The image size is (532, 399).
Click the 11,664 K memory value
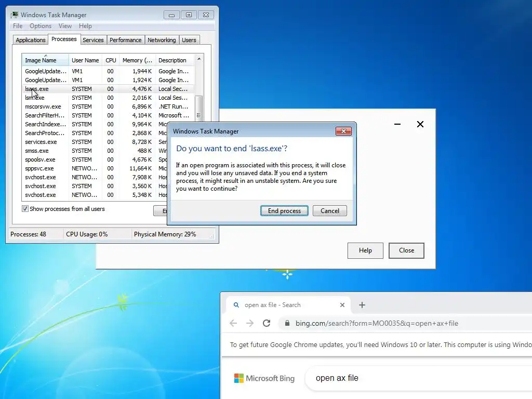coord(140,168)
